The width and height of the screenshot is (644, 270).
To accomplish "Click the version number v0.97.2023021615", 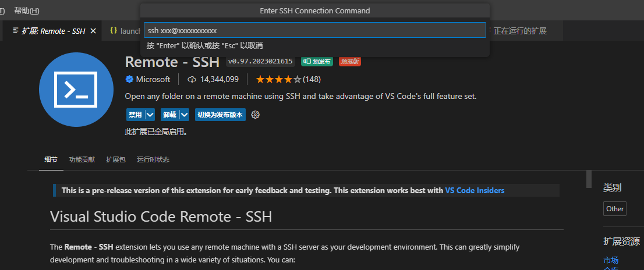I will (x=260, y=61).
